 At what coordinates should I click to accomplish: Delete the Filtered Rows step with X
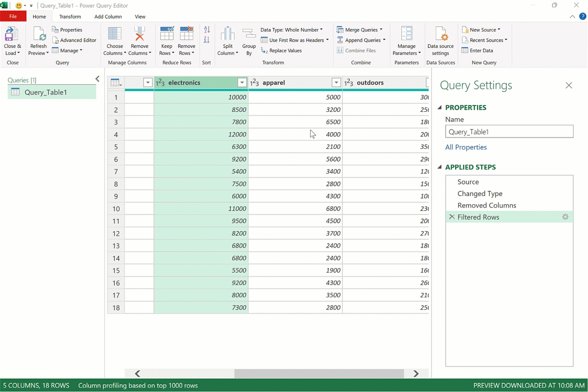coord(452,217)
